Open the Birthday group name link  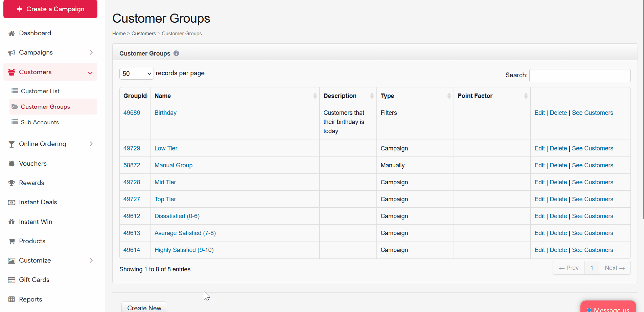165,113
